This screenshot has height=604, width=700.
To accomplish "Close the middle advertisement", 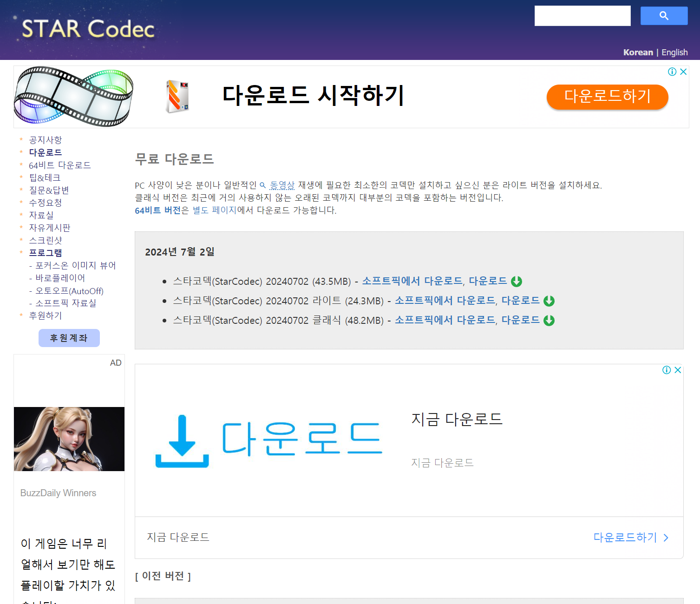I will pyautogui.click(x=678, y=370).
